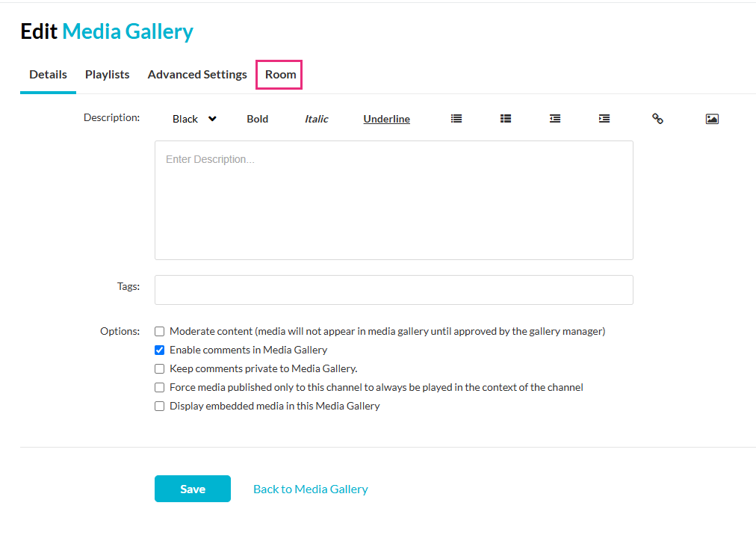The width and height of the screenshot is (756, 547).
Task: Apply Underline formatting to description
Action: pos(386,119)
